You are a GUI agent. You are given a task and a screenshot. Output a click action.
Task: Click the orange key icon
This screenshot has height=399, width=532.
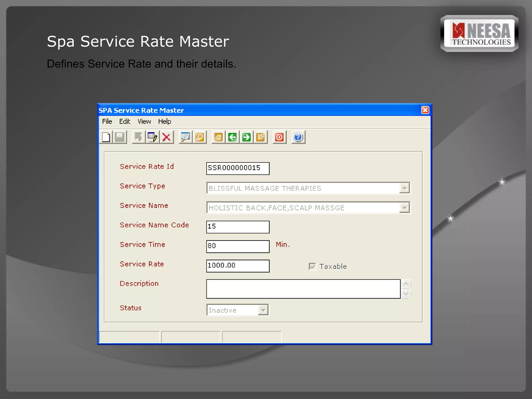(x=199, y=137)
